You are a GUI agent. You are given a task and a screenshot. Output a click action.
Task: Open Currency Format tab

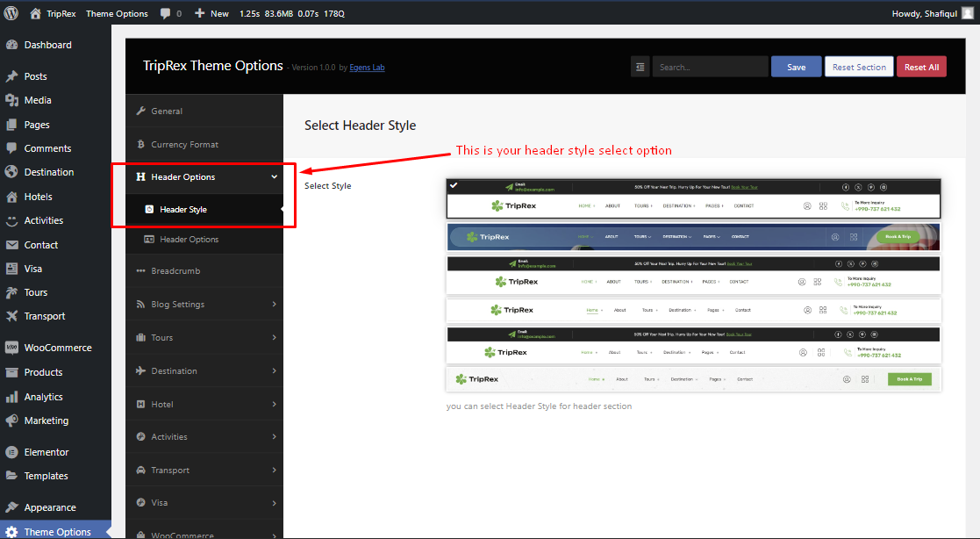pos(204,145)
